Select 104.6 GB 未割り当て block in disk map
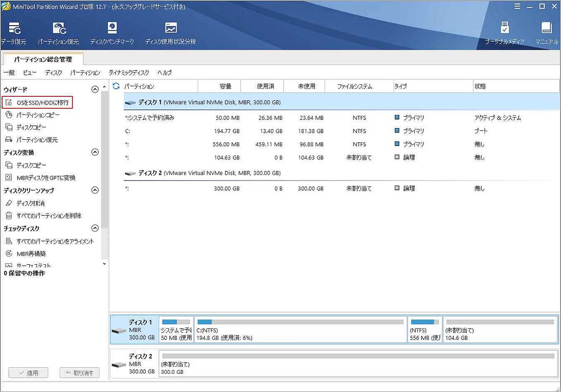 500,330
